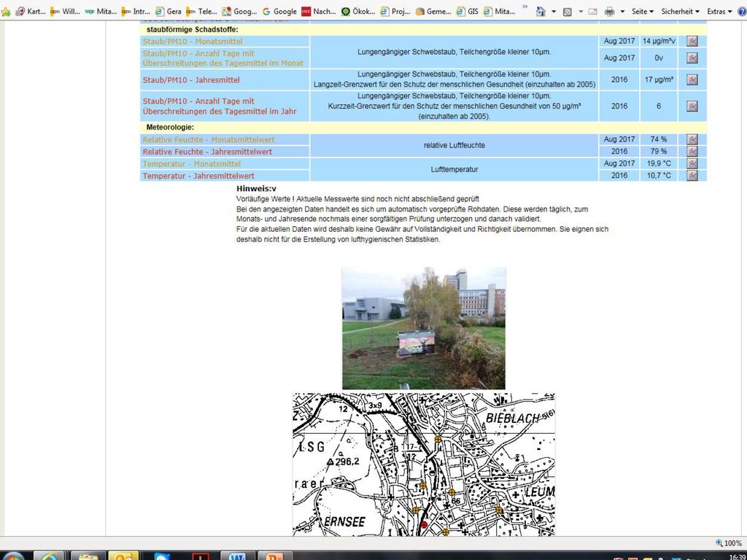Open the 'Tele...' favorites bookmark

(201, 12)
